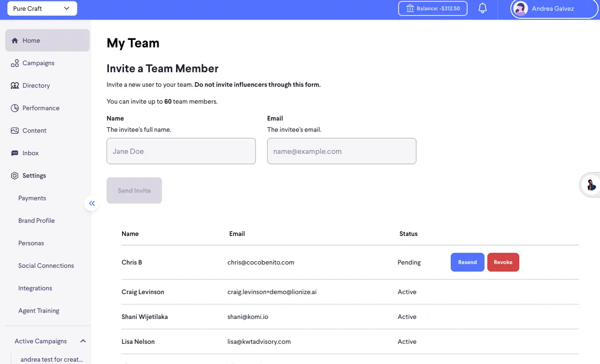Viewport: 600px width, 364px height.
Task: Resend invite to Chris B
Action: pos(468,262)
